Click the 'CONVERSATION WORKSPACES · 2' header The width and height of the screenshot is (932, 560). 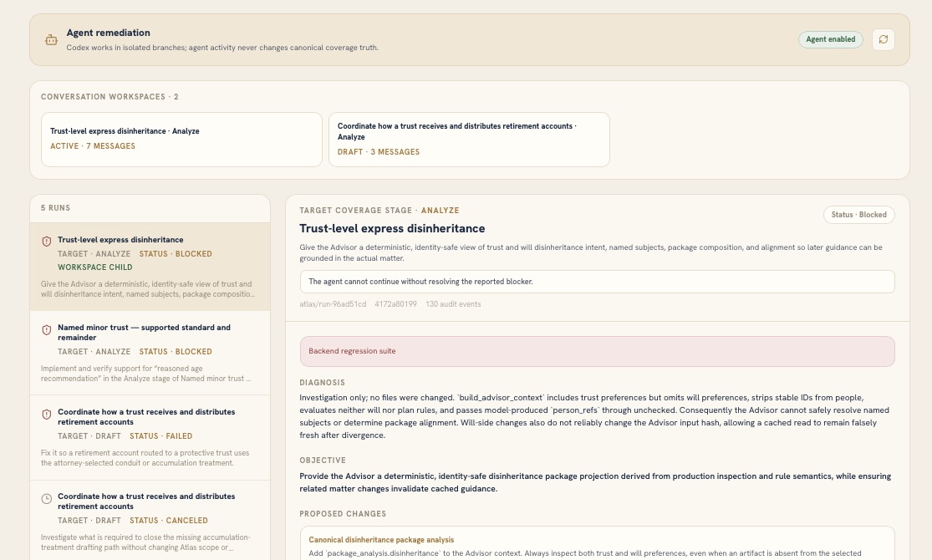click(x=109, y=97)
